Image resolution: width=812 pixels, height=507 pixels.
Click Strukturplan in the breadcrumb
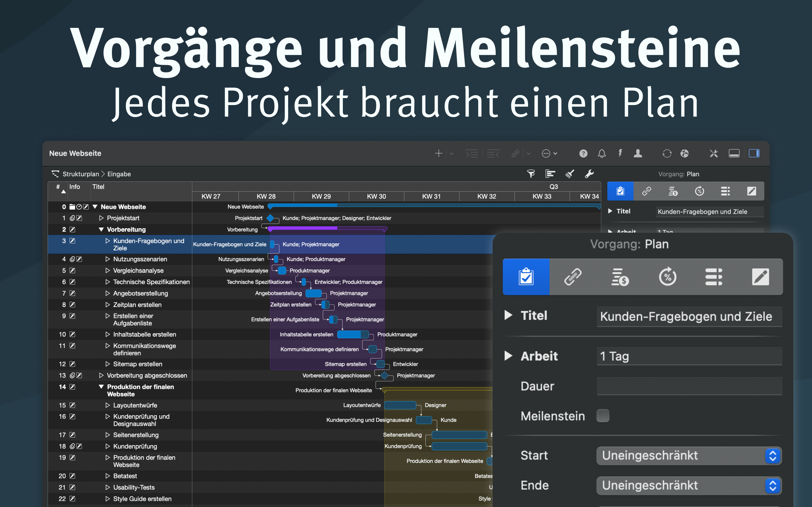point(81,174)
